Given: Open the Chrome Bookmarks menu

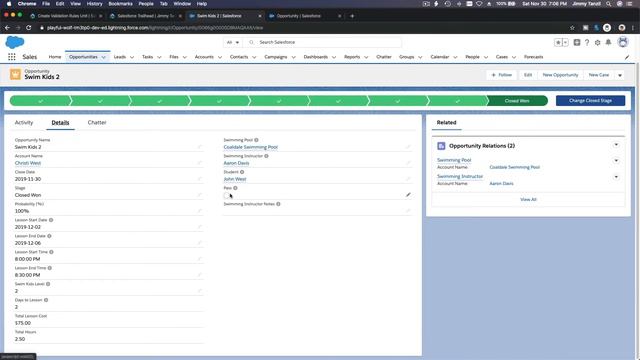Looking at the screenshot, I should pyautogui.click(x=120, y=4).
